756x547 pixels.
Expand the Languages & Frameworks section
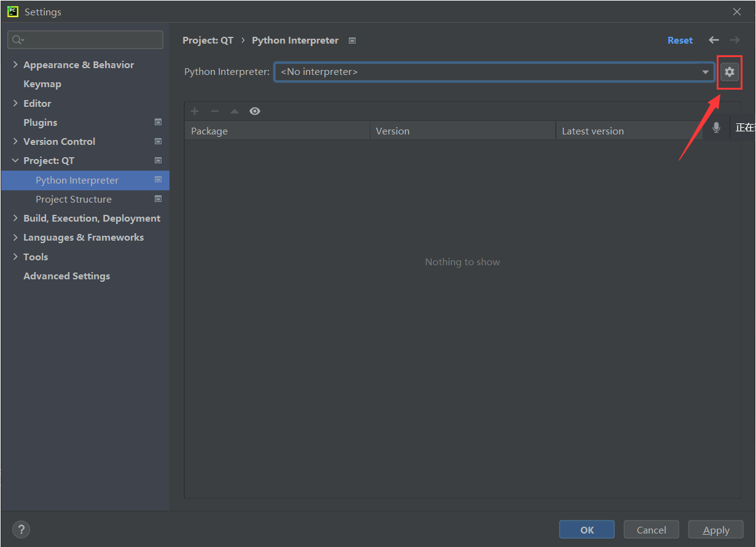tap(15, 237)
